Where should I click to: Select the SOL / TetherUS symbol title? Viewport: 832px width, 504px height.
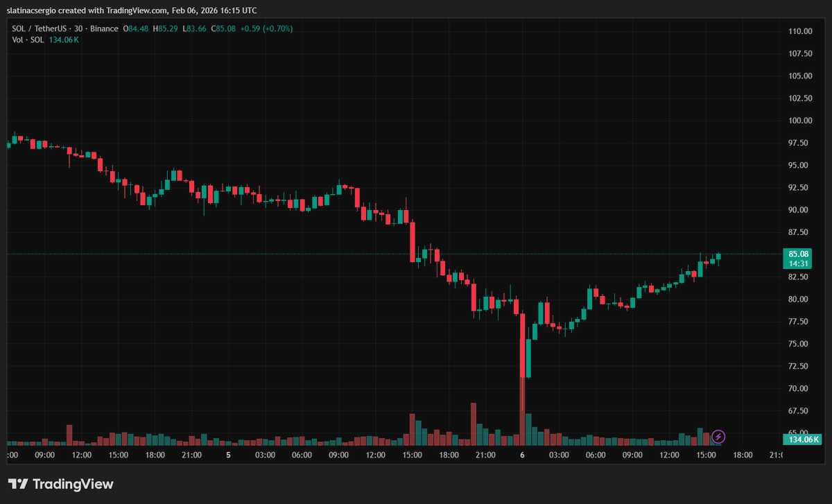point(39,28)
